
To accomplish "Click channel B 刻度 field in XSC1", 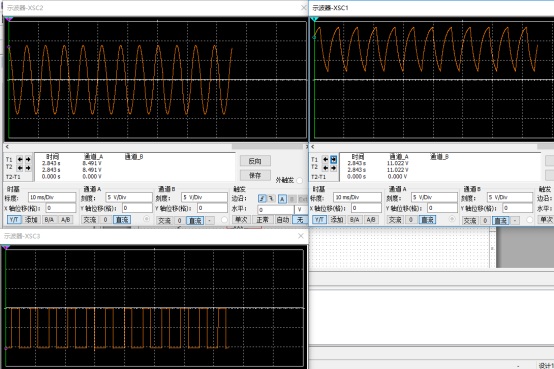I will click(x=510, y=197).
